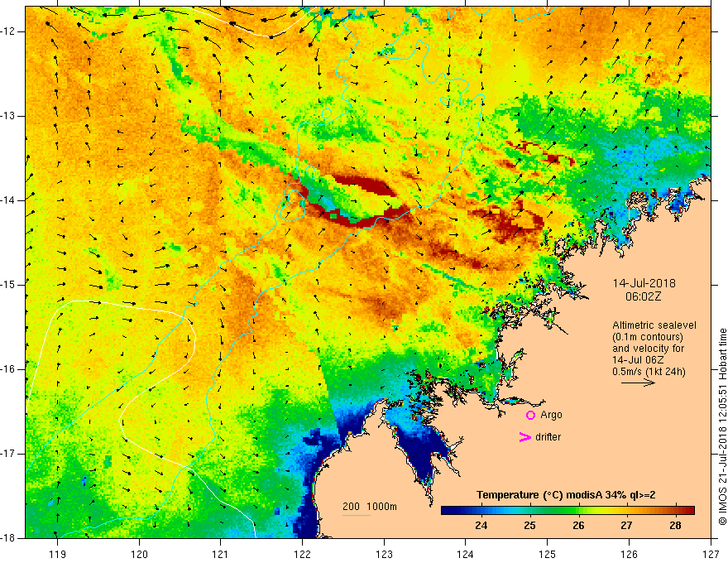Click the color bar value 27
Screen dimensions: 728x563
click(627, 526)
